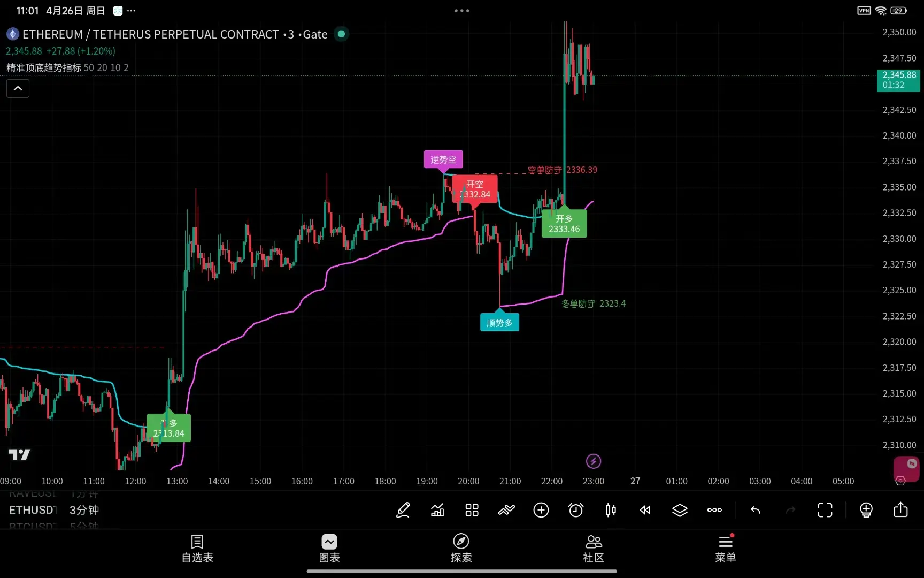Tap the green market status dot

click(x=341, y=34)
